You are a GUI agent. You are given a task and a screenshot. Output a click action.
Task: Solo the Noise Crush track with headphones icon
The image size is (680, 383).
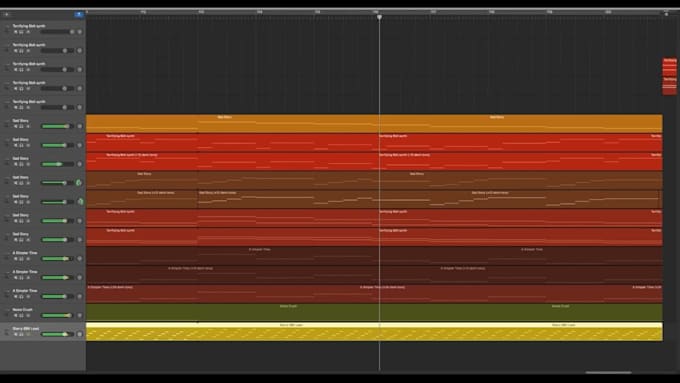click(21, 315)
